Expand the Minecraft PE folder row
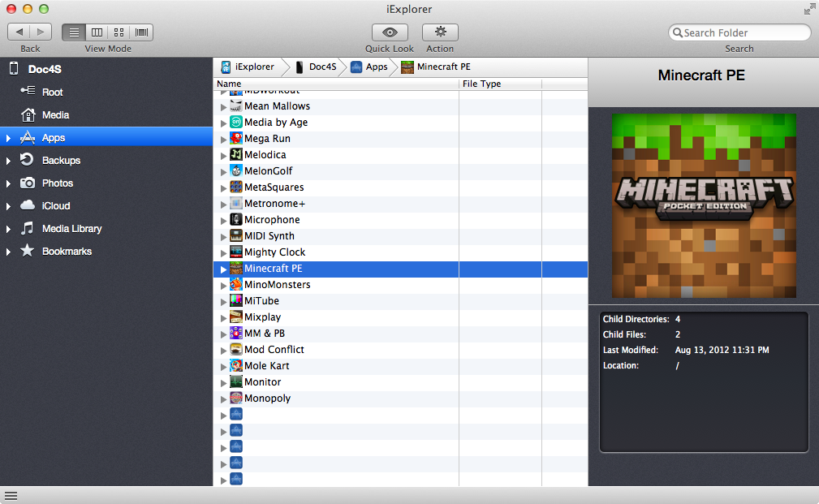This screenshot has height=504, width=819. [x=224, y=269]
